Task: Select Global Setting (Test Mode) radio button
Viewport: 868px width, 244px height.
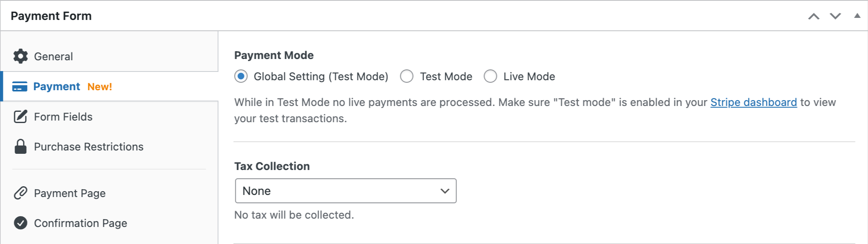Action: (241, 76)
